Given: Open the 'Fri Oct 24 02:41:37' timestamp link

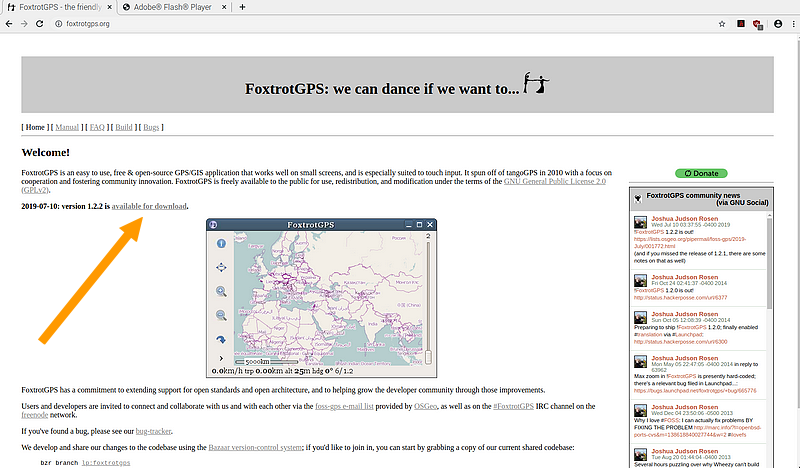Looking at the screenshot, I should coord(689,283).
